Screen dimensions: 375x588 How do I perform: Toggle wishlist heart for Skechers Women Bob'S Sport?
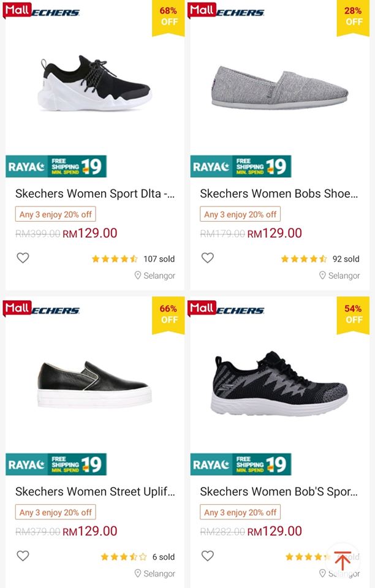(x=208, y=556)
